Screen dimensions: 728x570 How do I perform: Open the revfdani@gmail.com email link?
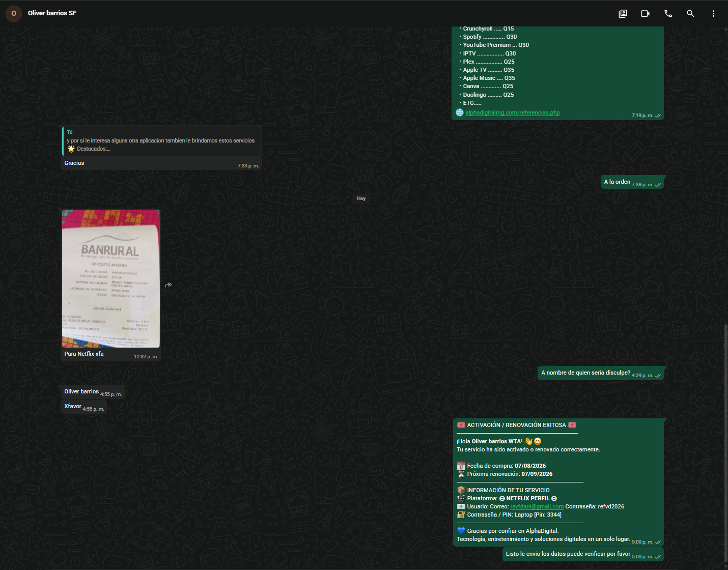point(537,506)
